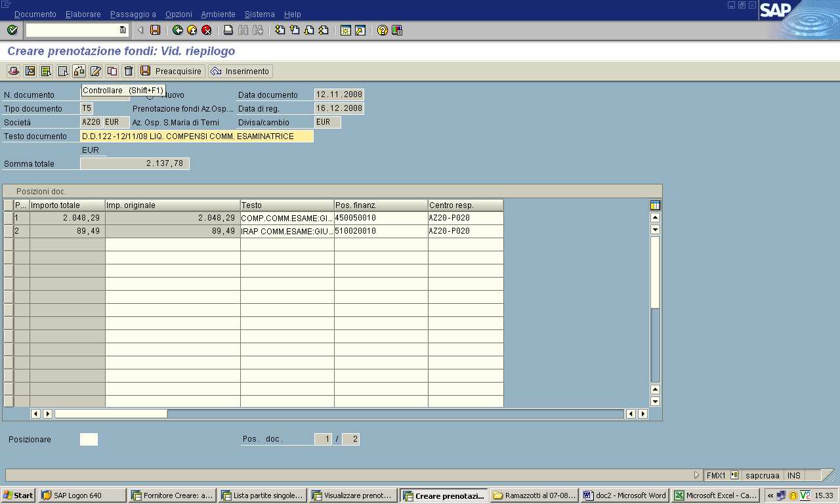Go to last page icon
The width and height of the screenshot is (840, 504).
324,30
